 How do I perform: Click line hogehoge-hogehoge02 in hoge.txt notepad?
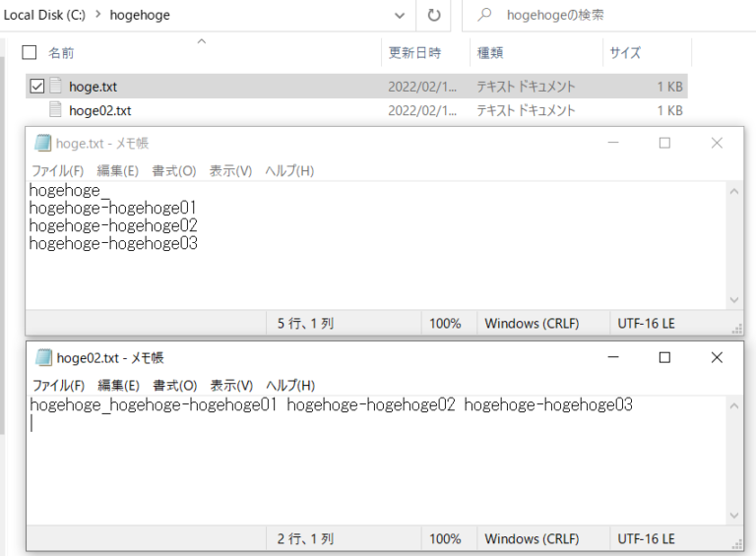coord(113,225)
